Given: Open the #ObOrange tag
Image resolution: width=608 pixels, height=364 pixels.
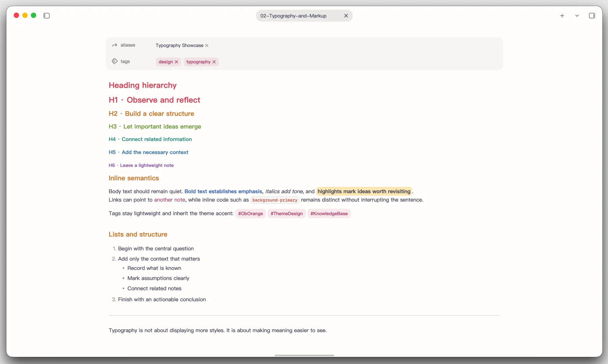Looking at the screenshot, I should click(x=250, y=213).
